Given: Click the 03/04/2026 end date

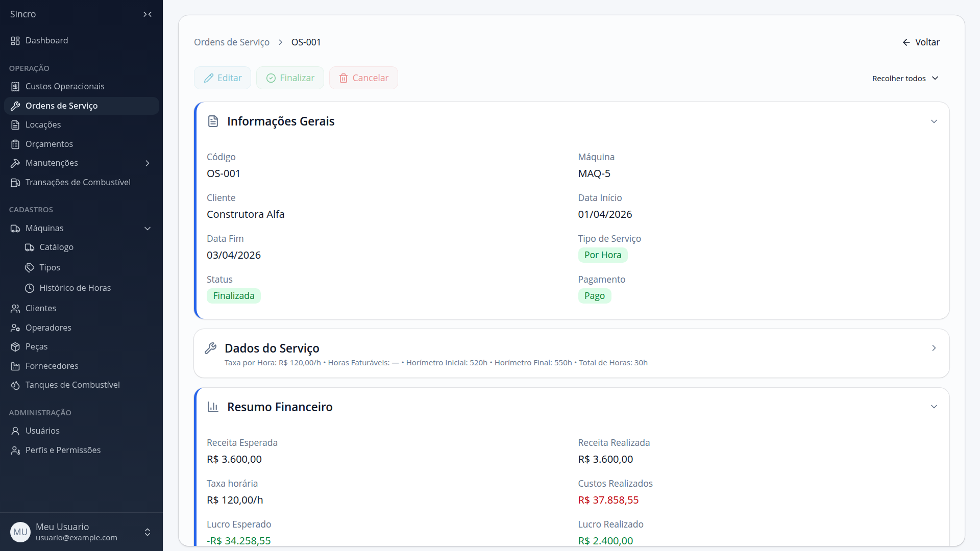Looking at the screenshot, I should pyautogui.click(x=234, y=255).
